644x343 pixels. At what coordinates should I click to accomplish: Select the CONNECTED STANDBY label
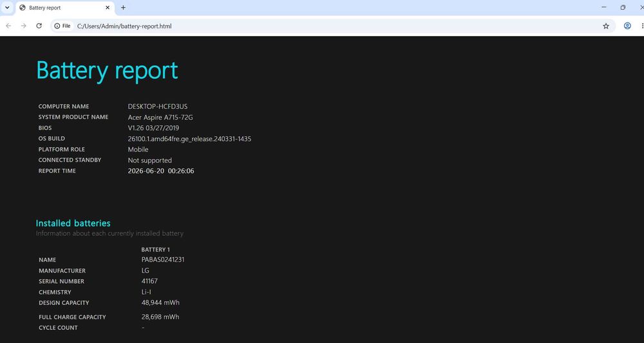coord(70,160)
